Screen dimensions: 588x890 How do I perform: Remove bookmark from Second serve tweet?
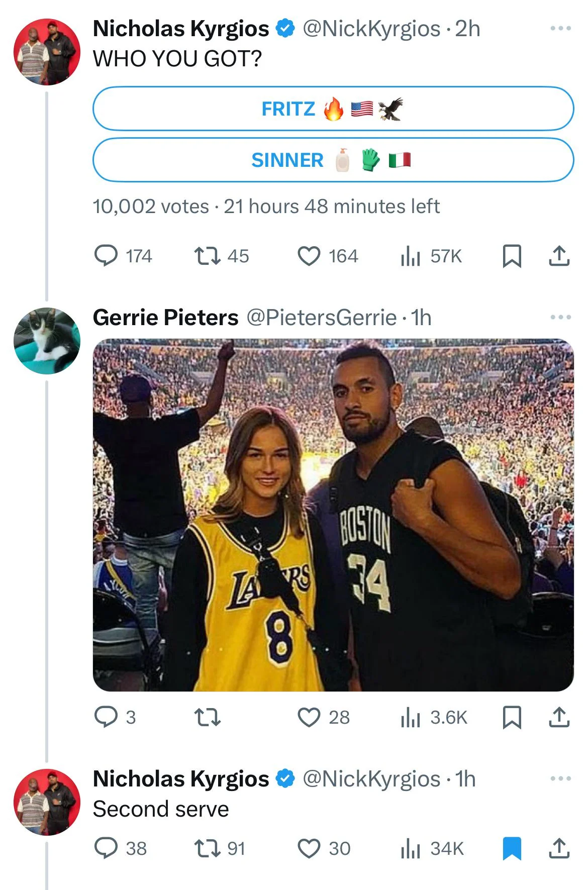click(512, 848)
